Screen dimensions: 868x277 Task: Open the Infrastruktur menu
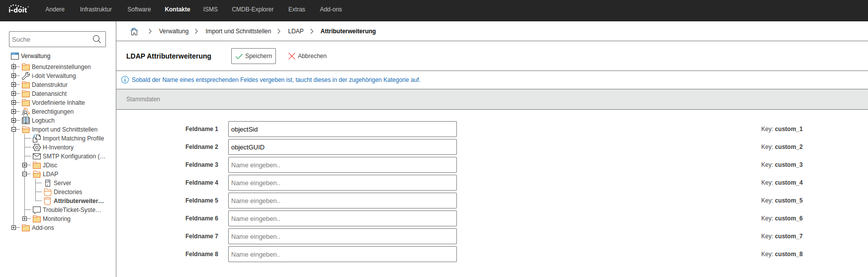tap(96, 9)
